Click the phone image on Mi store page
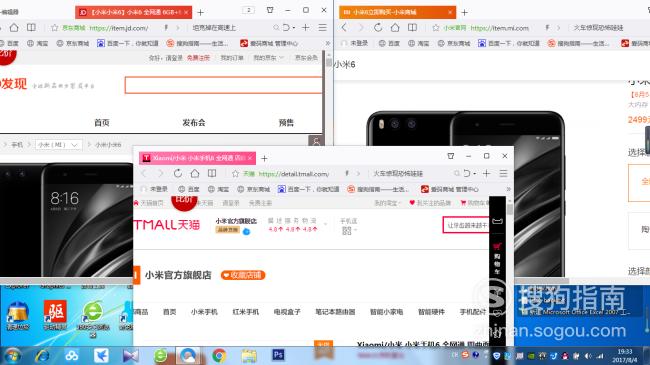The height and width of the screenshot is (365, 650). [465, 194]
